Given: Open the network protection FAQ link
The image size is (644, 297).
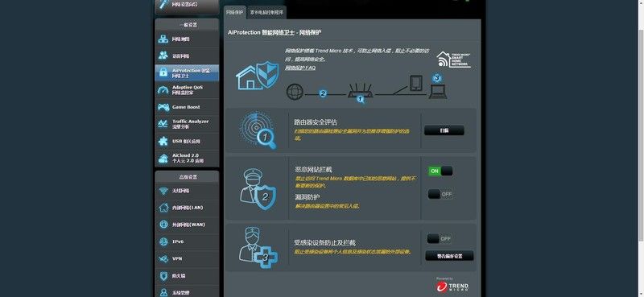Looking at the screenshot, I should [300, 68].
